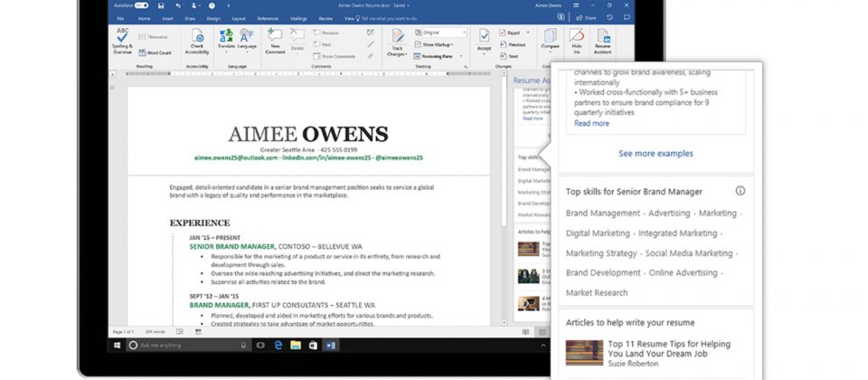Go to Next comment
This screenshot has width=868, height=380.
pos(322,44)
